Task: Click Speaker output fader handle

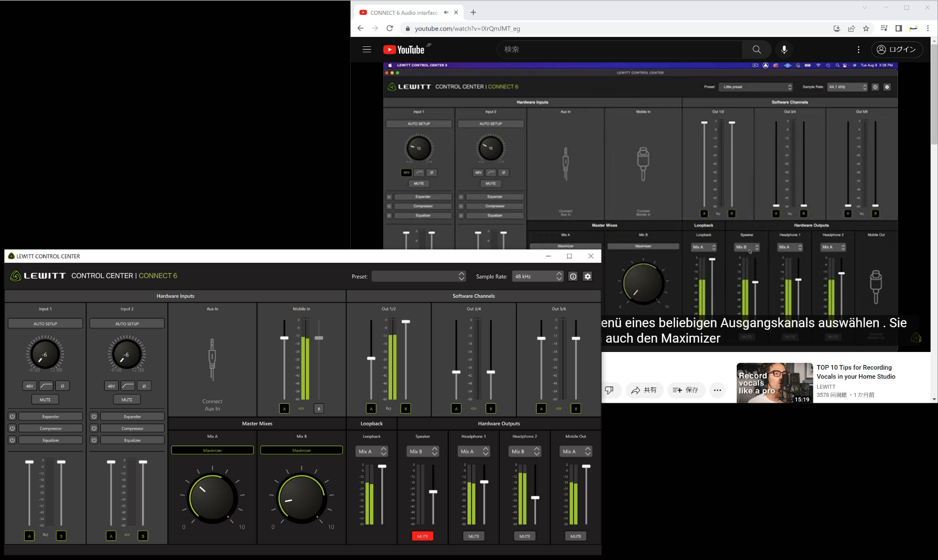Action: click(433, 491)
